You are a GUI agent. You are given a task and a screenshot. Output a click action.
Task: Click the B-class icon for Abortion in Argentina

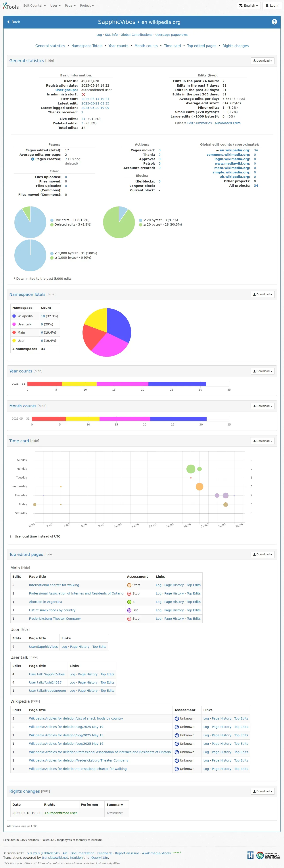[129, 602]
